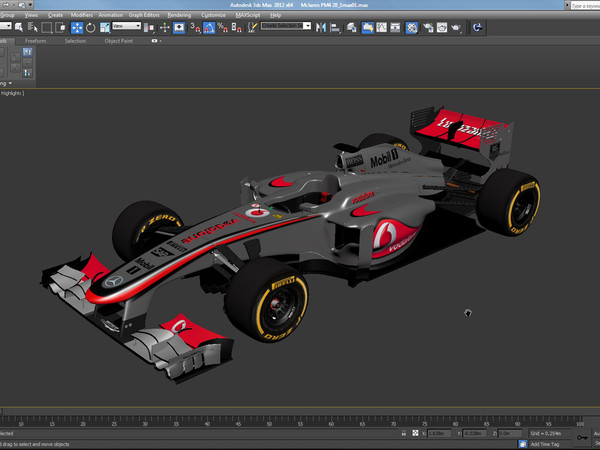Open the quick access toolbar dropdown arrow
The height and width of the screenshot is (450, 600).
coord(30,5)
